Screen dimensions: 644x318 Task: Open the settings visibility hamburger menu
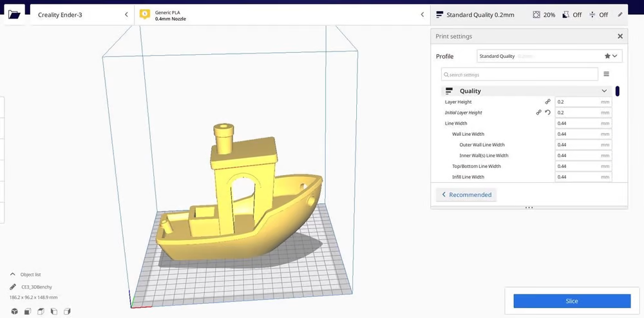[x=606, y=75]
